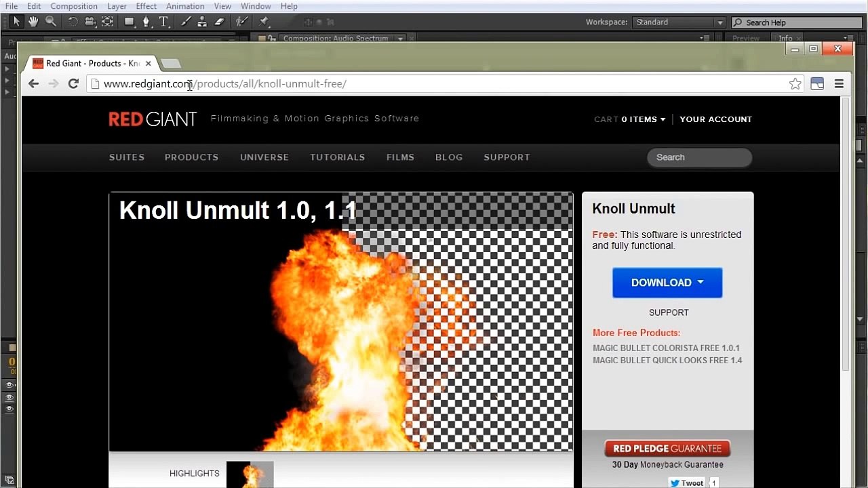Open the TUTORIALS navigation link
This screenshot has width=868, height=488.
(x=338, y=157)
